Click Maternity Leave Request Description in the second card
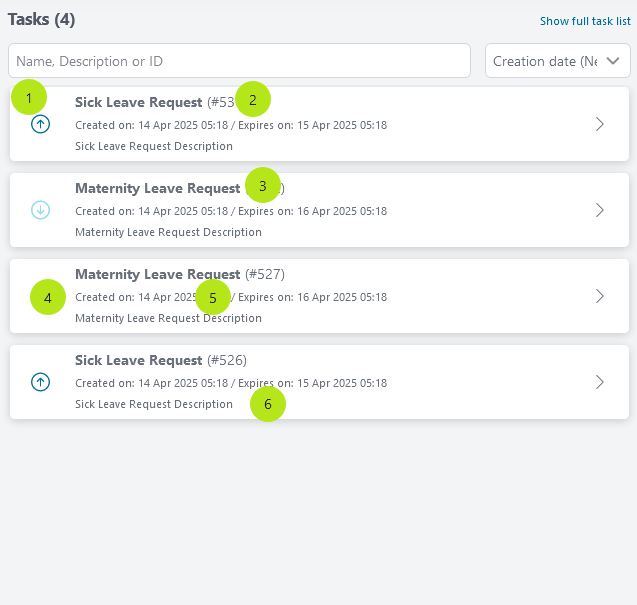Image resolution: width=637 pixels, height=605 pixels. tap(168, 232)
